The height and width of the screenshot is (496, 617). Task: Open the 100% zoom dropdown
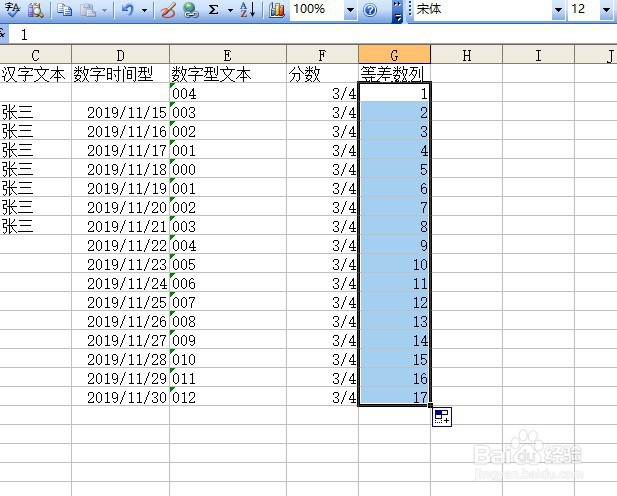pos(350,9)
